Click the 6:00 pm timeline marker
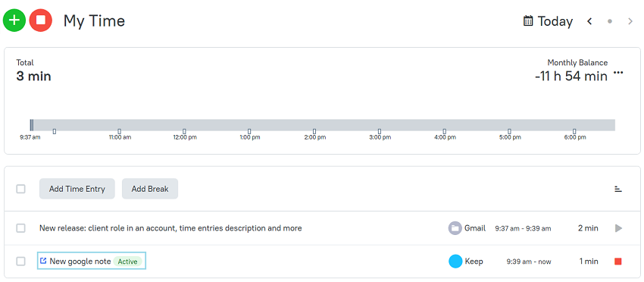The height and width of the screenshot is (282, 644). click(x=574, y=132)
